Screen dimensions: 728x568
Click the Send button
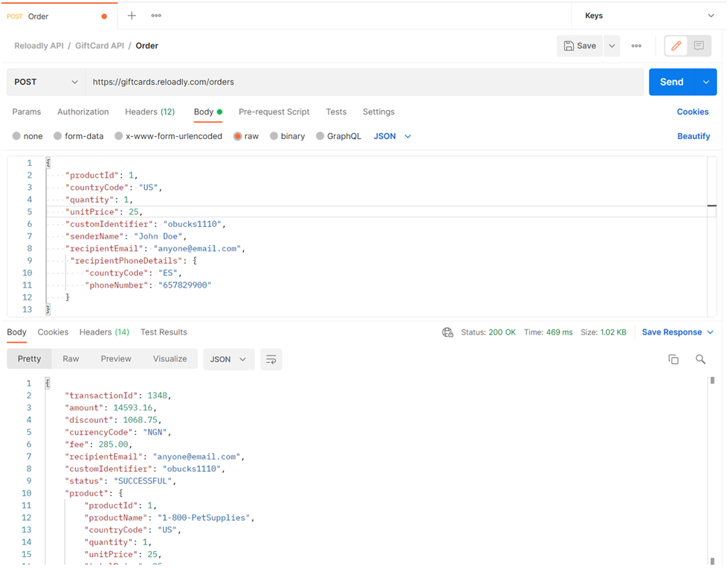pyautogui.click(x=671, y=82)
